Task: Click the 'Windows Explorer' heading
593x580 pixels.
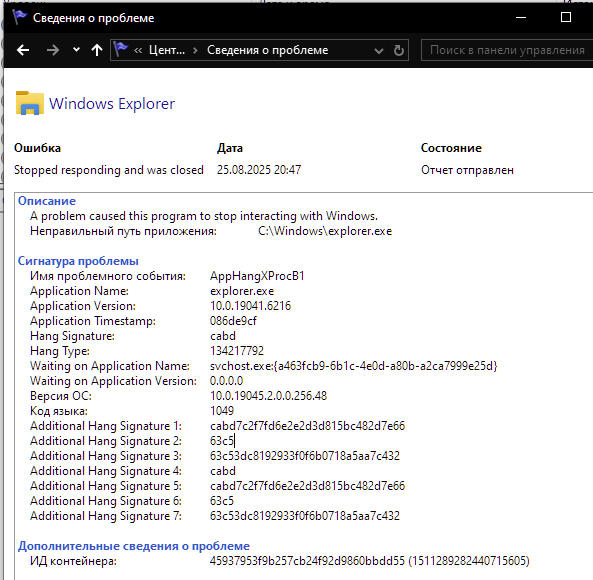Action: tap(112, 104)
